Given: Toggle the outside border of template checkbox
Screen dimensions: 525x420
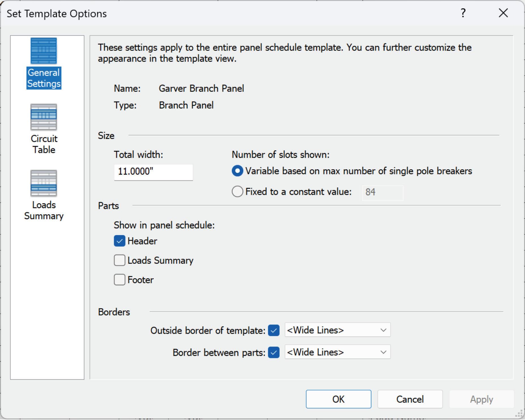Looking at the screenshot, I should click(274, 330).
